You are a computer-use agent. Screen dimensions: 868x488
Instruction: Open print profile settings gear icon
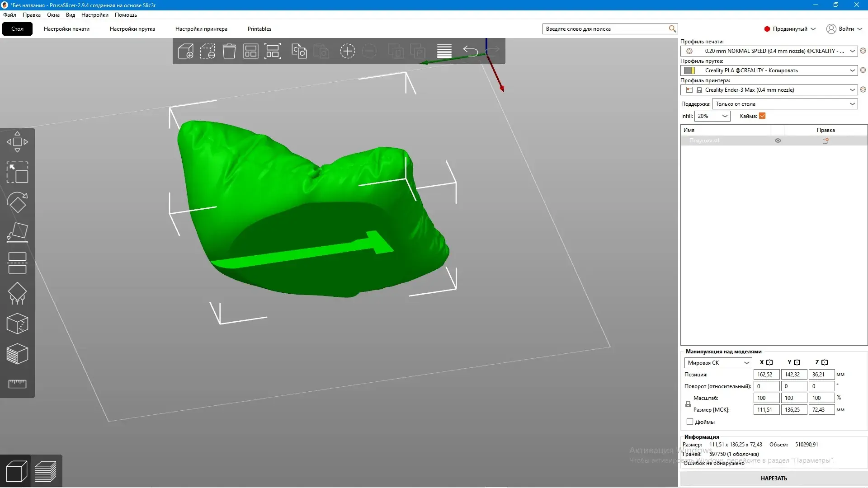point(863,51)
